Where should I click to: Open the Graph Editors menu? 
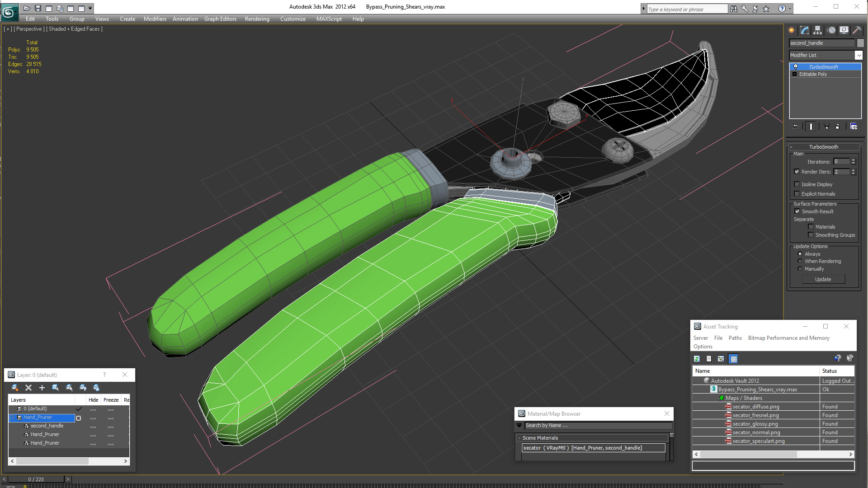[220, 19]
